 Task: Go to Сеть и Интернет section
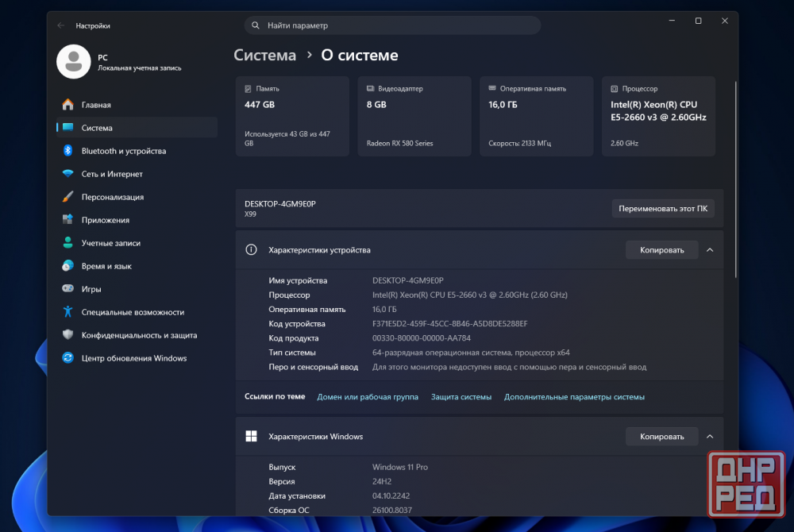[x=137, y=174]
